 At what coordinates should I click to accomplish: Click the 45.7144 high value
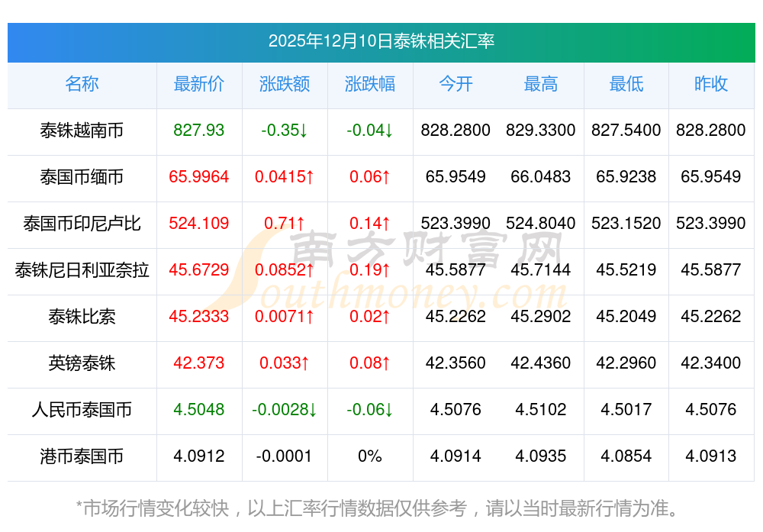tap(541, 269)
